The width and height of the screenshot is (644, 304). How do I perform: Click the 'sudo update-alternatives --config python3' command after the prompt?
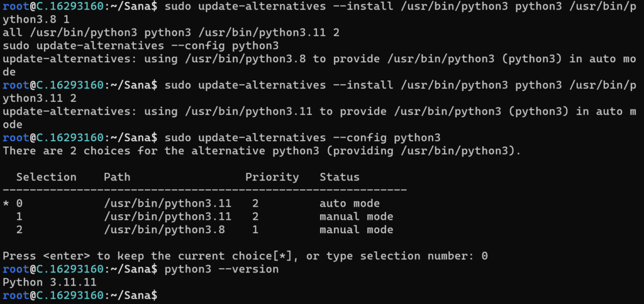tap(303, 138)
